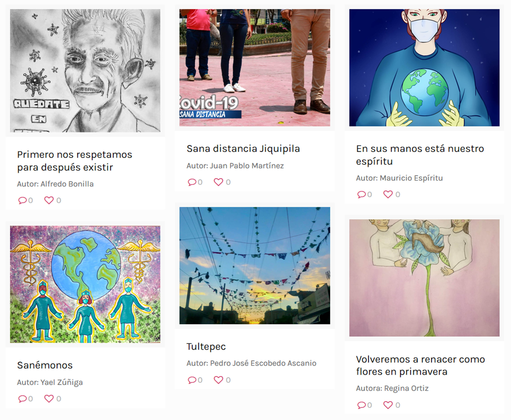
Task: Open comments on Primero nos respetamos post
Action: click(x=22, y=200)
